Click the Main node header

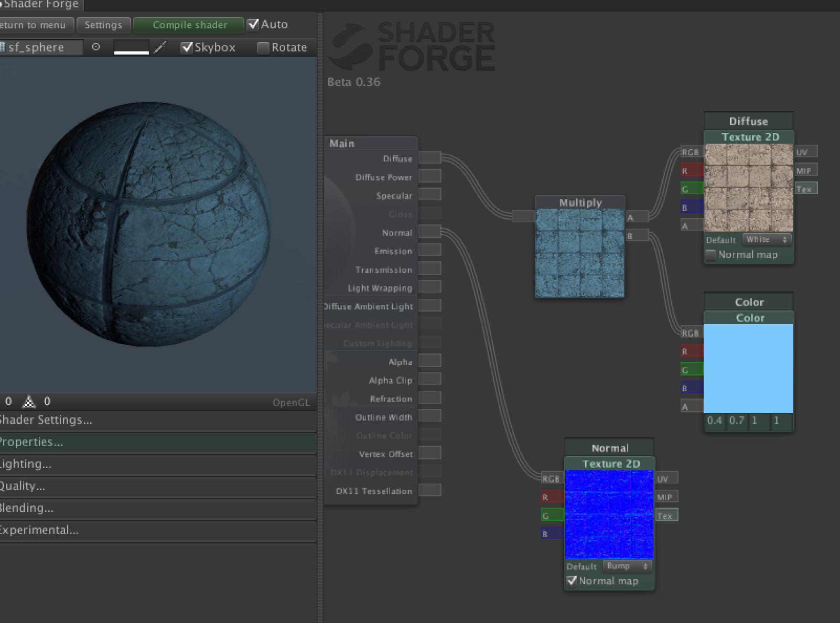click(x=371, y=143)
